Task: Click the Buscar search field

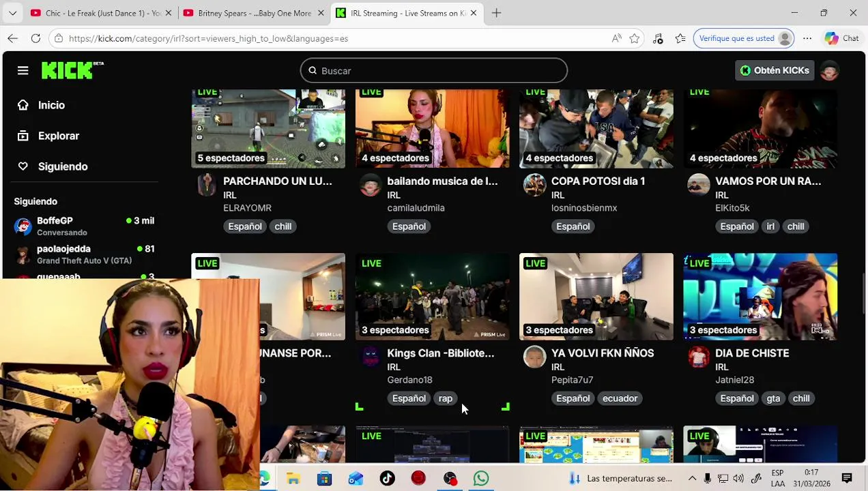Action: [x=433, y=70]
